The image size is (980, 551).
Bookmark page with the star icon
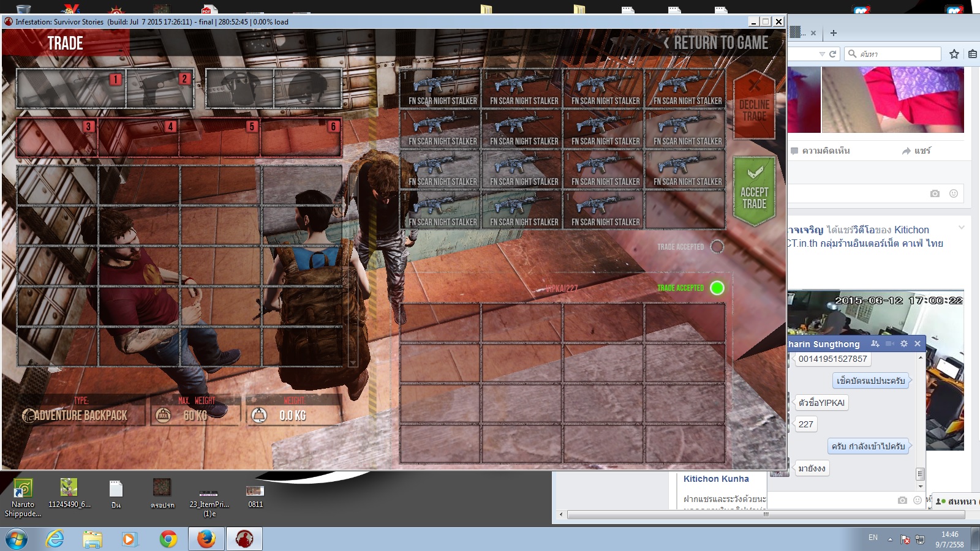pos(954,54)
